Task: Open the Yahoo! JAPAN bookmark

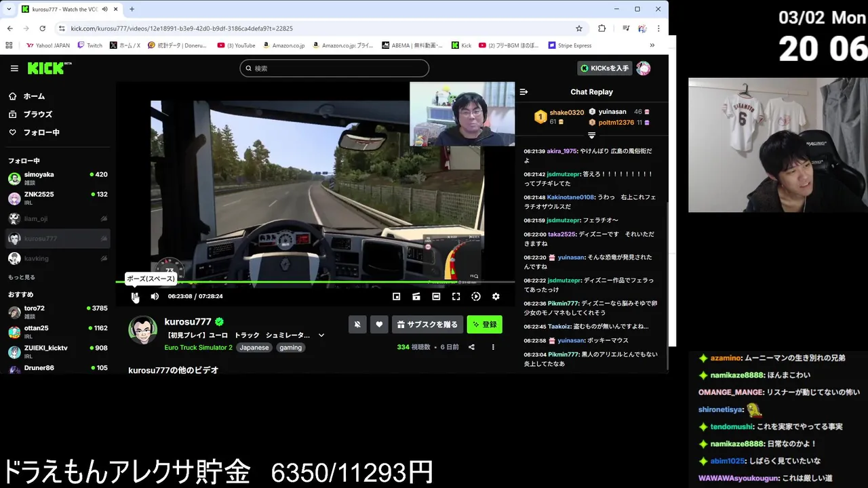Action: point(47,45)
